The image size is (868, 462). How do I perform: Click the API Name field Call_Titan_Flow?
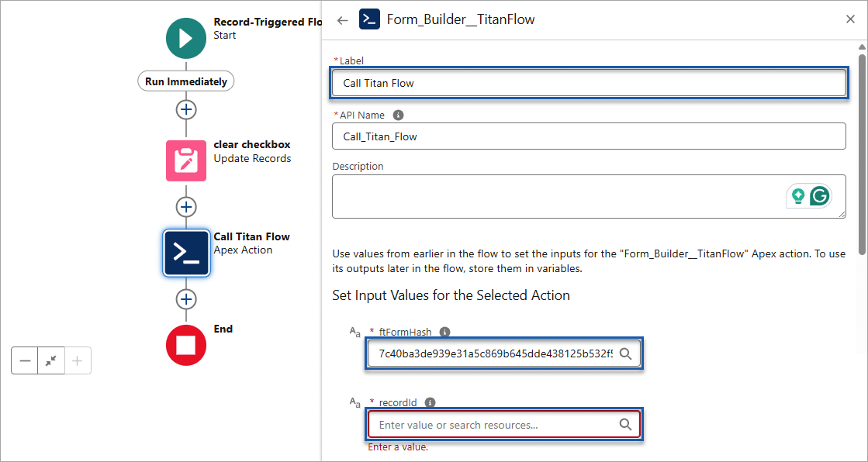pos(589,136)
